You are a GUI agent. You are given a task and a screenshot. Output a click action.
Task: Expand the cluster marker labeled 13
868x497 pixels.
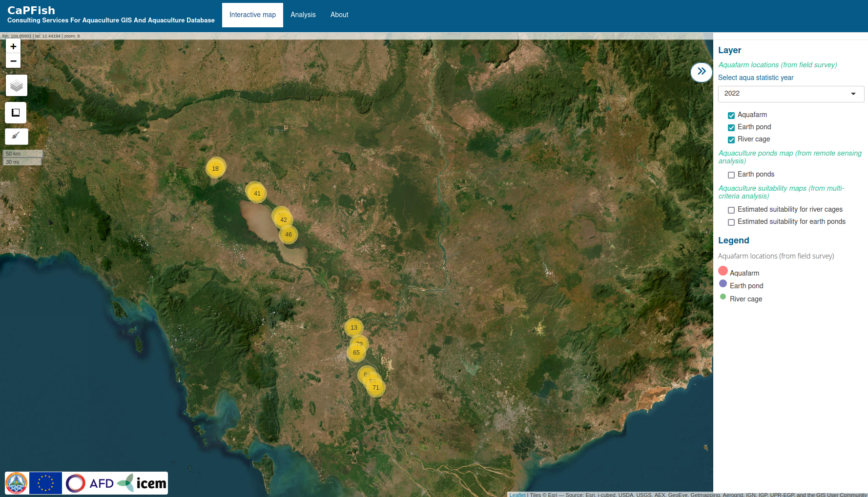point(353,327)
